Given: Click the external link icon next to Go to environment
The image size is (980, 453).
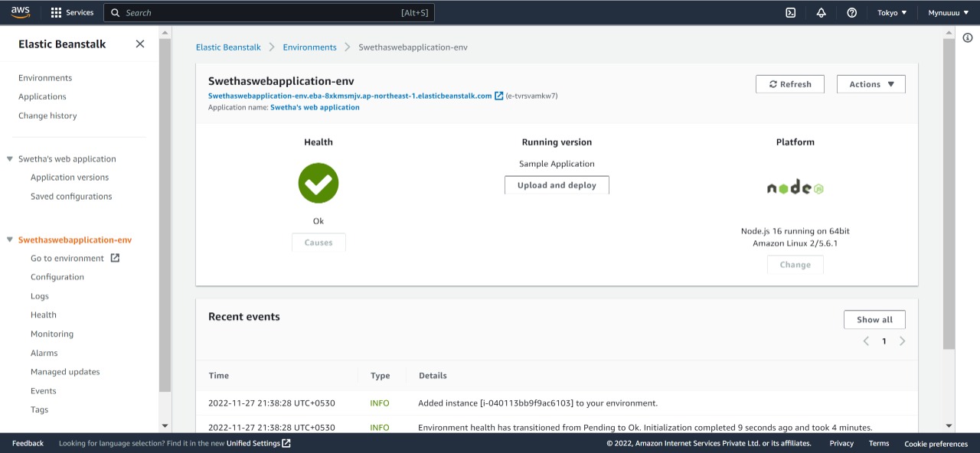Looking at the screenshot, I should click(115, 258).
